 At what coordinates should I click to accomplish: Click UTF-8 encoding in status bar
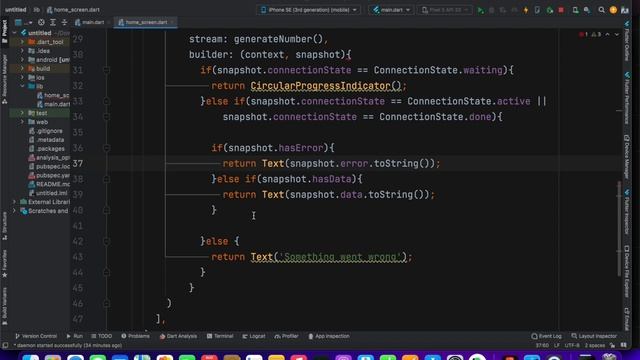pyautogui.click(x=572, y=345)
